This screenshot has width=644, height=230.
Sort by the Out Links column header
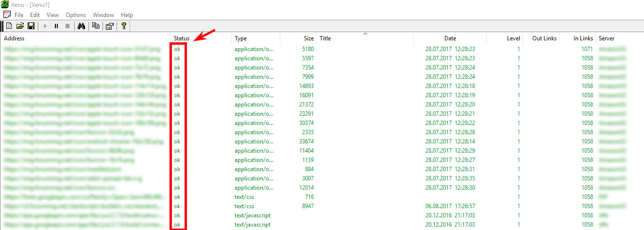(x=541, y=38)
